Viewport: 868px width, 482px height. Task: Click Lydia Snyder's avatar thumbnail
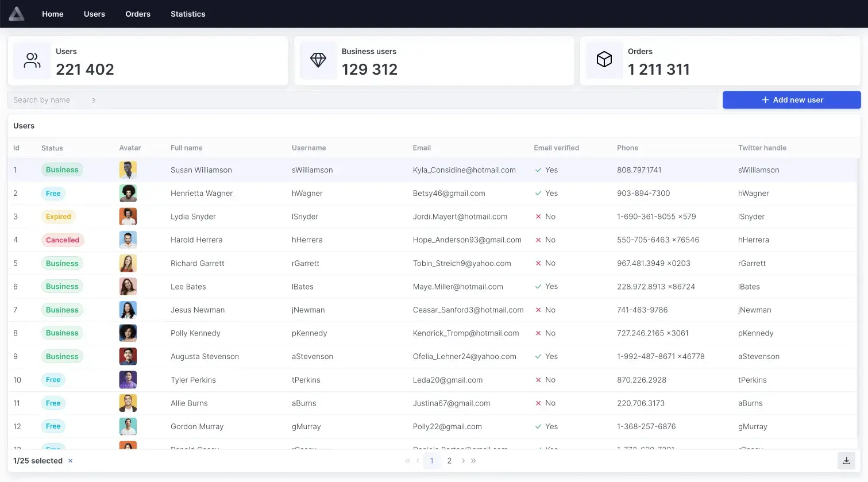(128, 217)
